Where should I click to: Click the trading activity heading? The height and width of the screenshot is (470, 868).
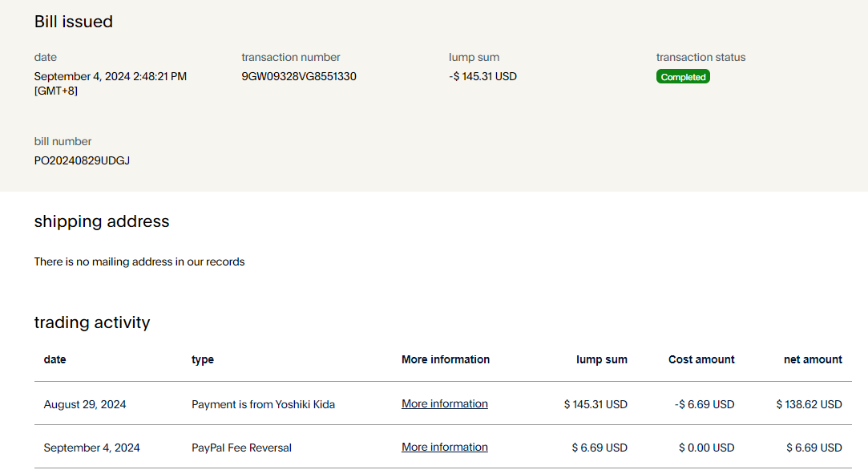pos(92,322)
